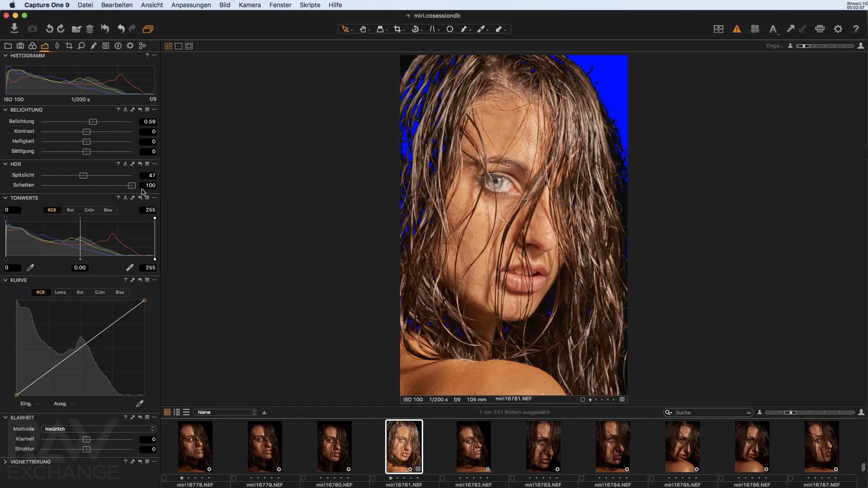Click the Undo arrow icon
The image size is (868, 488).
click(x=121, y=29)
